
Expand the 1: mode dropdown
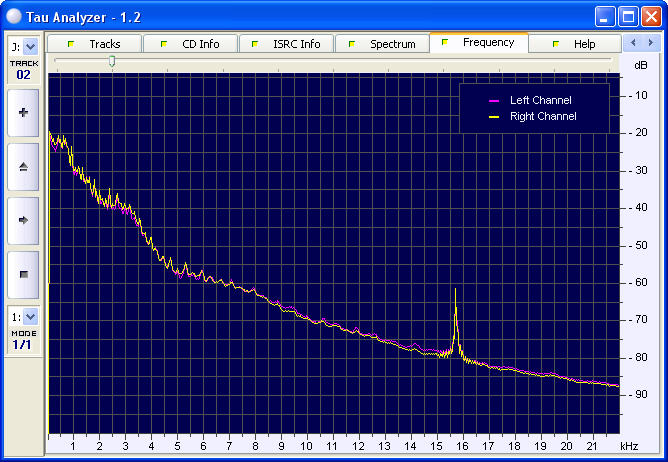[x=30, y=317]
